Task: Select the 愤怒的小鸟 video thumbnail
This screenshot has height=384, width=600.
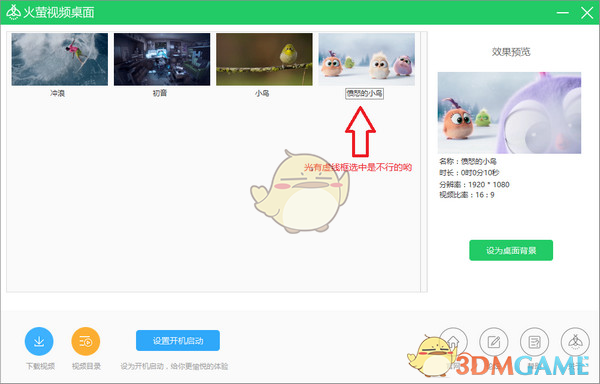Action: (367, 59)
